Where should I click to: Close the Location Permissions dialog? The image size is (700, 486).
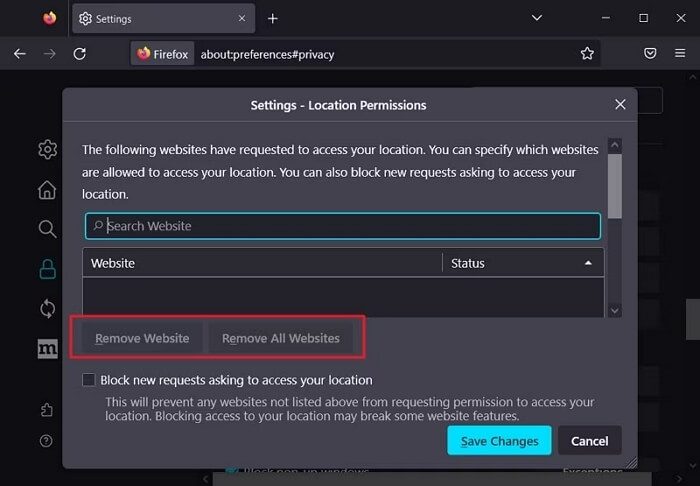(x=620, y=104)
